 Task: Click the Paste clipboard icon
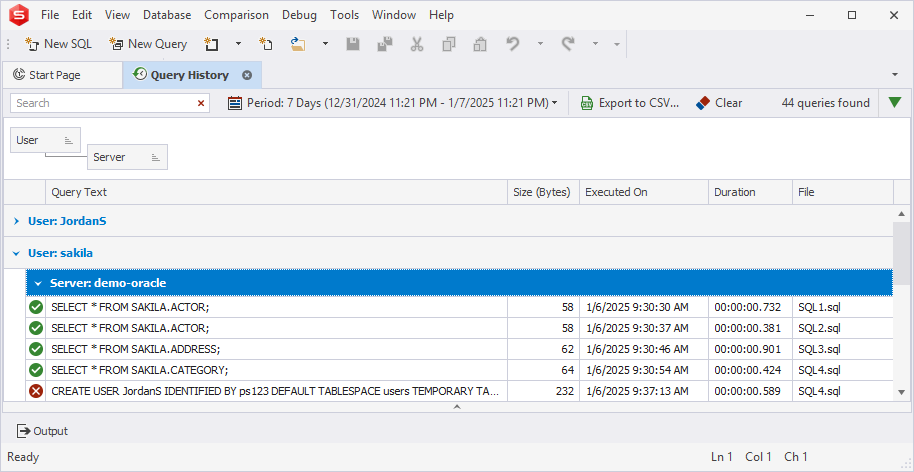480,44
